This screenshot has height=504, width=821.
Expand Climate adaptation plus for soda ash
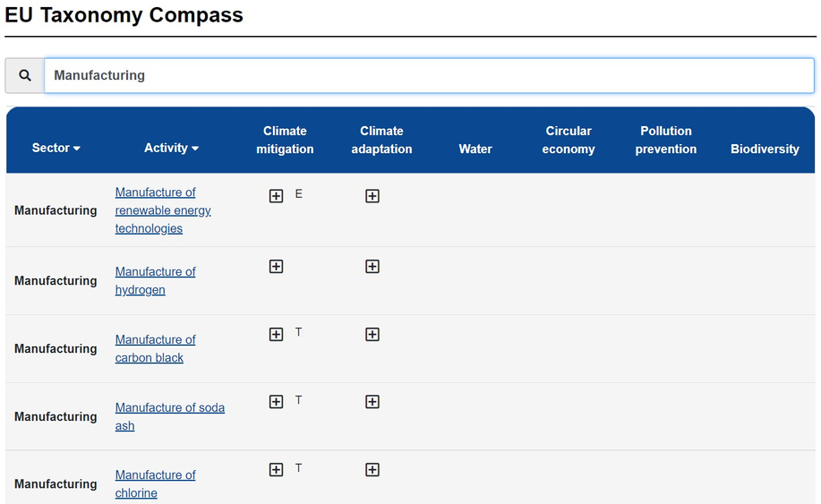coord(372,403)
